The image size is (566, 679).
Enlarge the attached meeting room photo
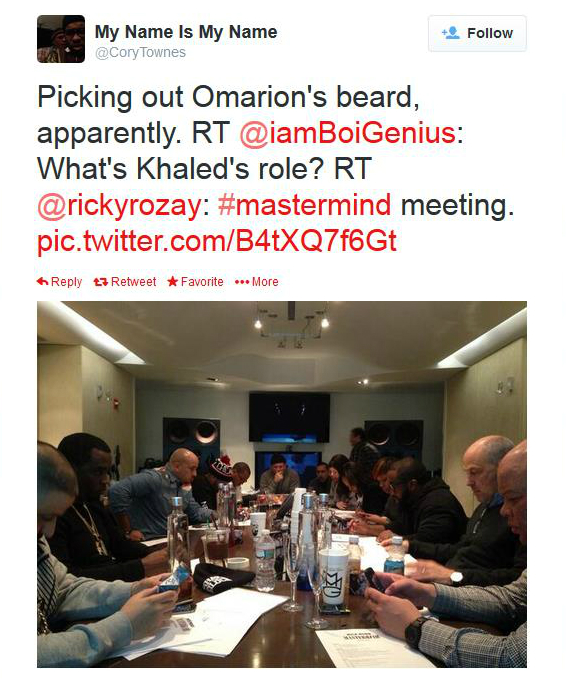pyautogui.click(x=282, y=484)
